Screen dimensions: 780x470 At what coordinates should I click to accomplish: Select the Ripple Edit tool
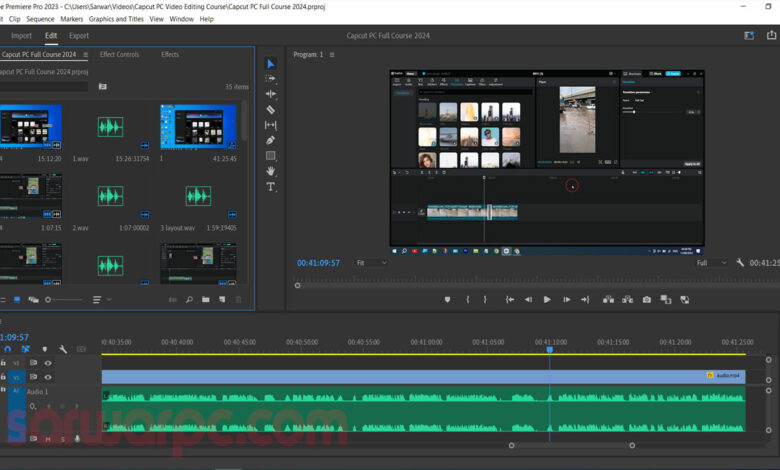tap(271, 94)
